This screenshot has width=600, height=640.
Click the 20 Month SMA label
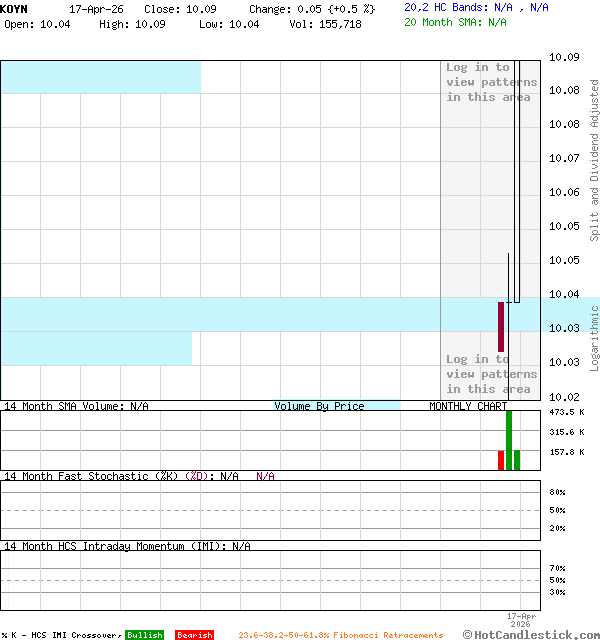click(x=443, y=22)
